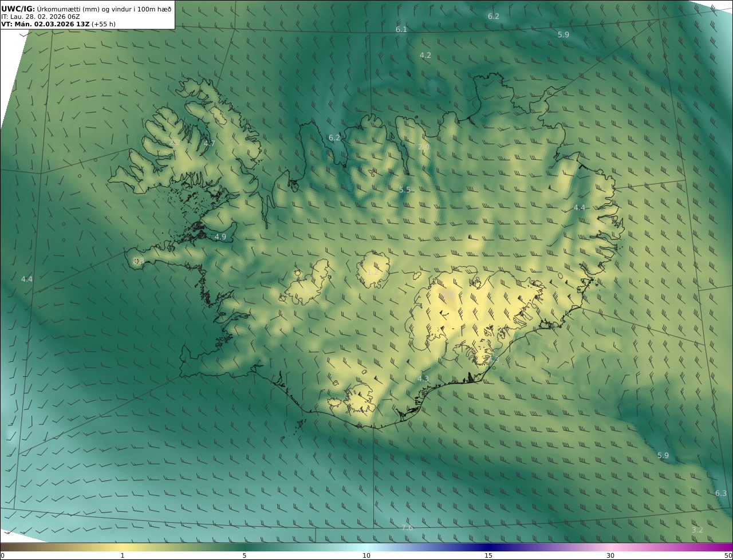Select the 2.0 value label
The image size is (733, 560).
(423, 147)
